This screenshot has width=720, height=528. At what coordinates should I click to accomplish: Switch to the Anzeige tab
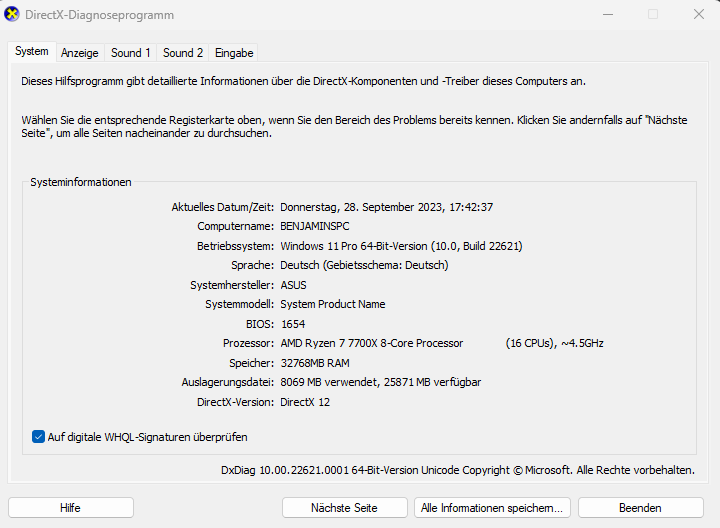pos(79,53)
